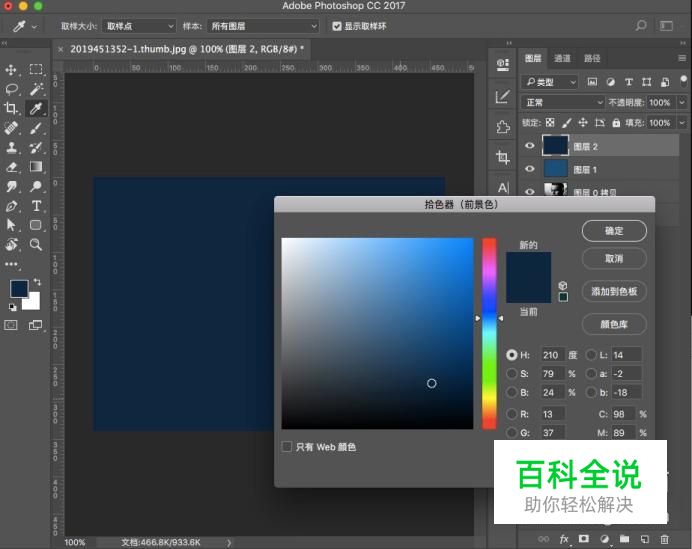Viewport: 692px width, 549px height.
Task: Select the Healing Brush tool
Action: [11, 128]
